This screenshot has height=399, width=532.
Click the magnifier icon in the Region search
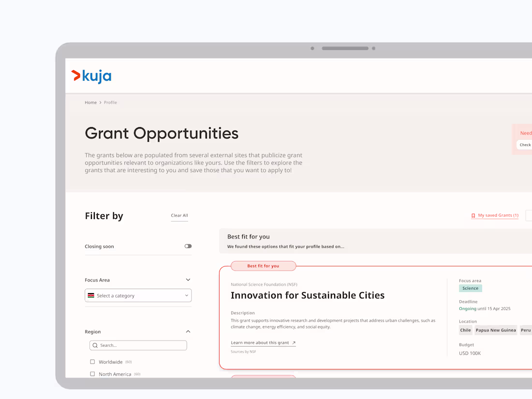tap(95, 345)
